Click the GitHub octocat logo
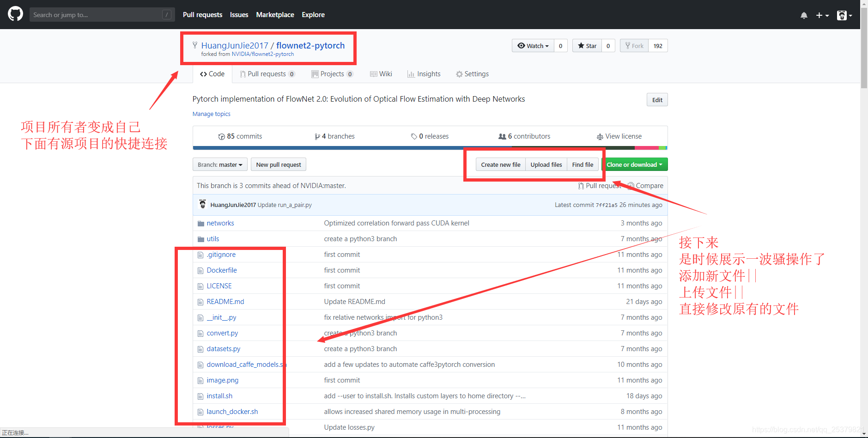868x438 pixels. [x=15, y=14]
